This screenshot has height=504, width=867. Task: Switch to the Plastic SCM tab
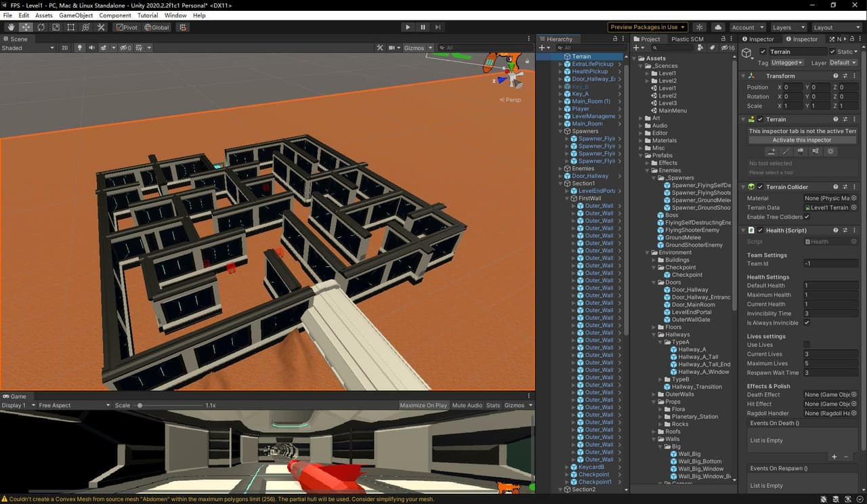[687, 39]
